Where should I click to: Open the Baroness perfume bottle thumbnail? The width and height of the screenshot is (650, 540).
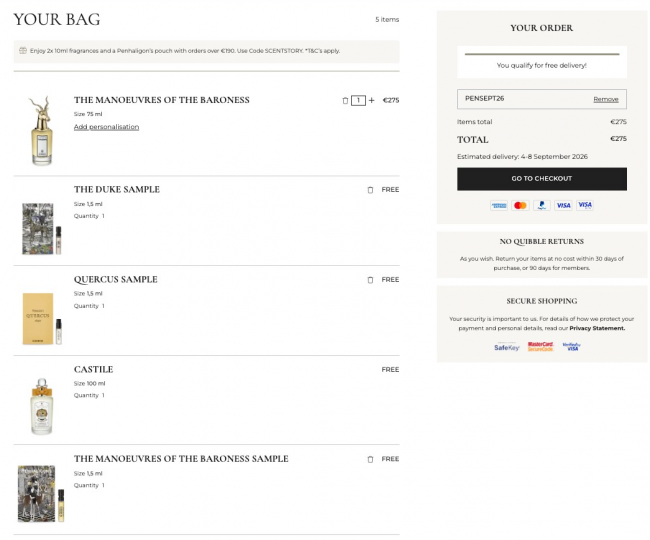point(41,131)
